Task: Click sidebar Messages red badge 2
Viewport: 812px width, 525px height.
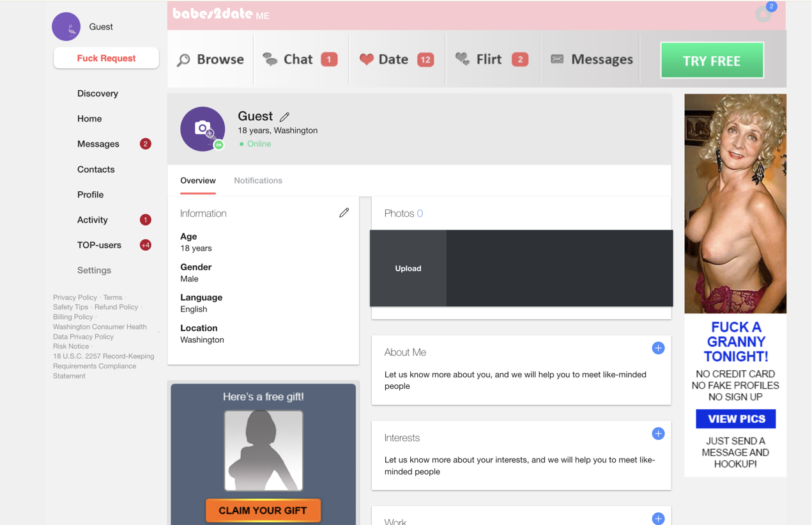Action: (x=145, y=144)
